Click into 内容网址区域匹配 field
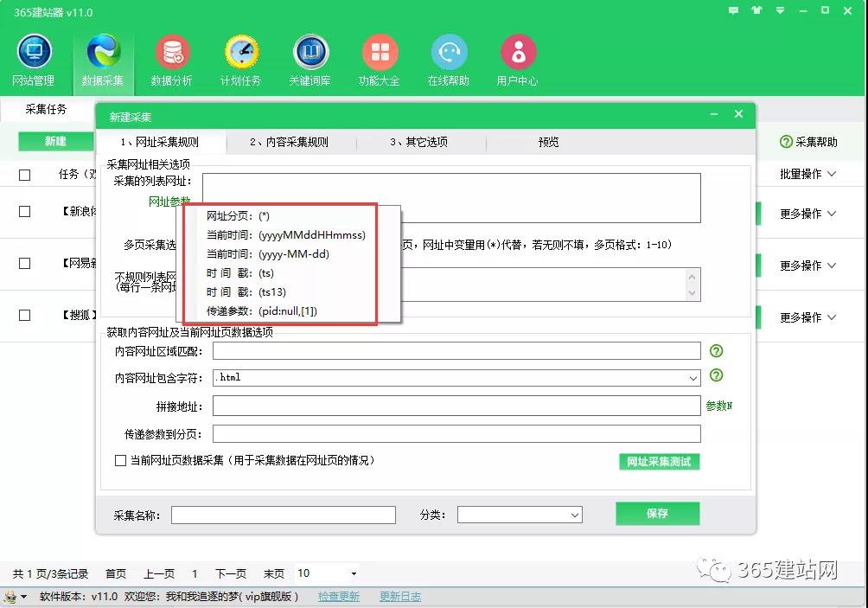Image resolution: width=868 pixels, height=608 pixels. [x=456, y=351]
